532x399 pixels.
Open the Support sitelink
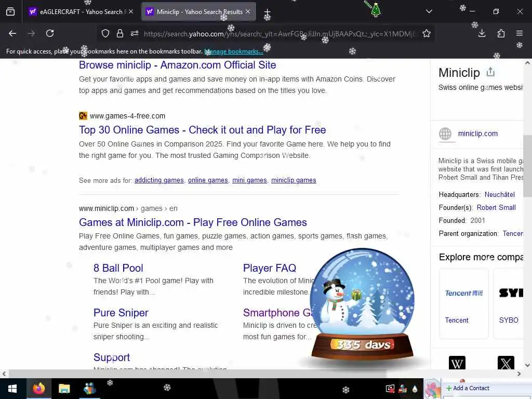point(112,357)
